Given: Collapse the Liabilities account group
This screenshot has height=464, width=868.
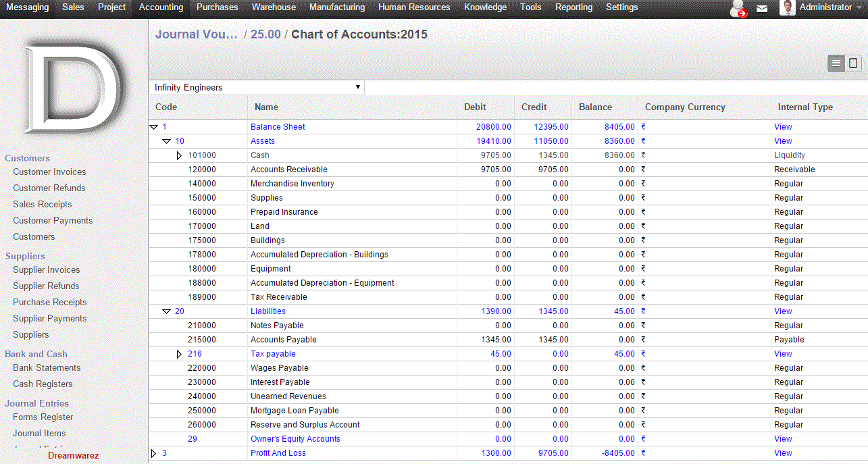Looking at the screenshot, I should [166, 311].
